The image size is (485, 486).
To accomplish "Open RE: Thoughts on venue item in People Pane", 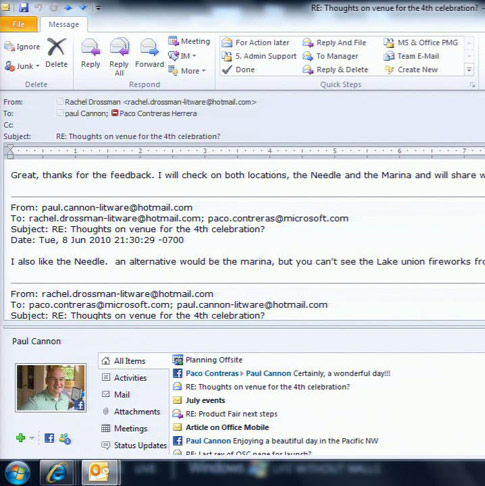I will (x=261, y=387).
